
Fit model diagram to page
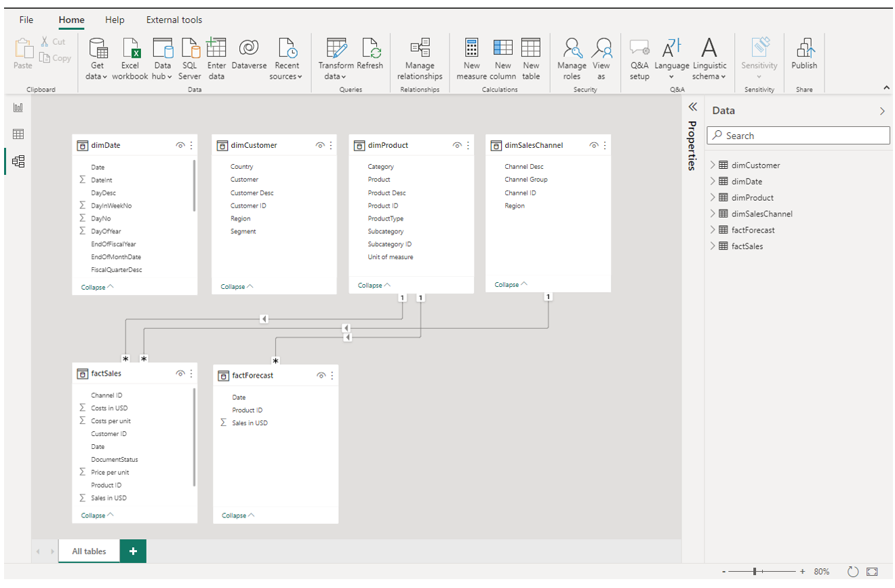click(x=872, y=572)
